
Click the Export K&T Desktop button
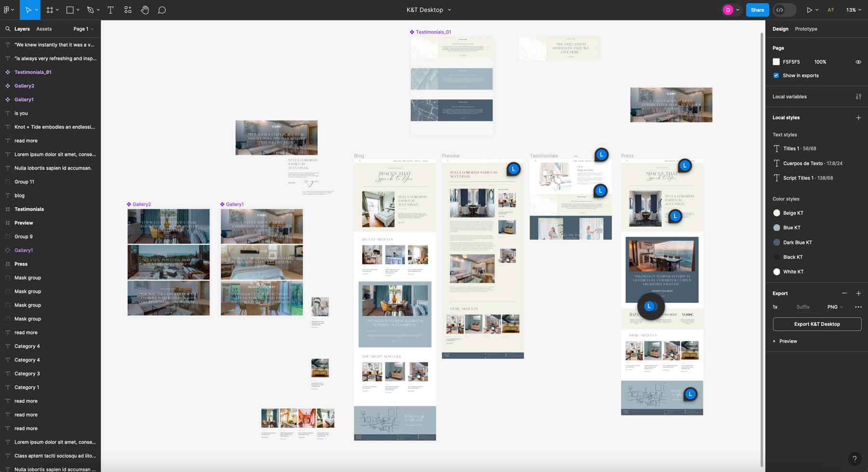(817, 324)
